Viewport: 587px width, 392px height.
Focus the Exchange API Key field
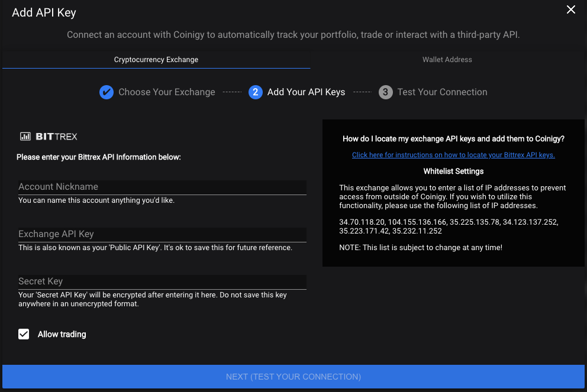[x=163, y=235]
